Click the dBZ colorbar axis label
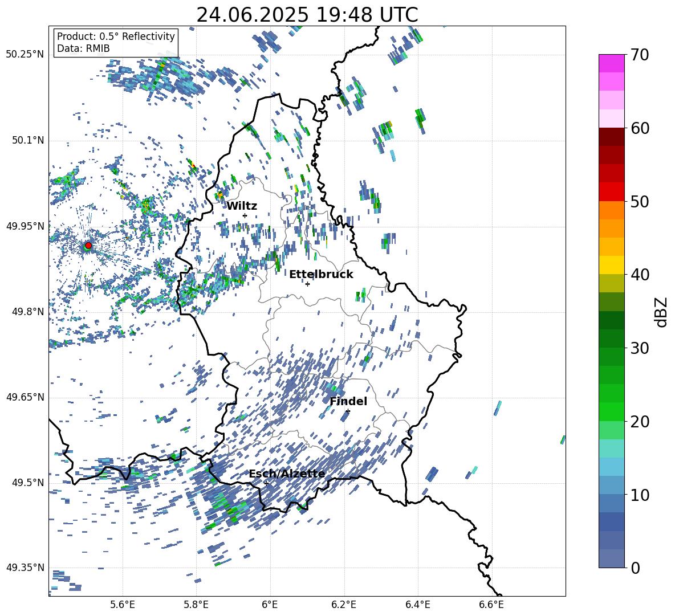 click(662, 312)
